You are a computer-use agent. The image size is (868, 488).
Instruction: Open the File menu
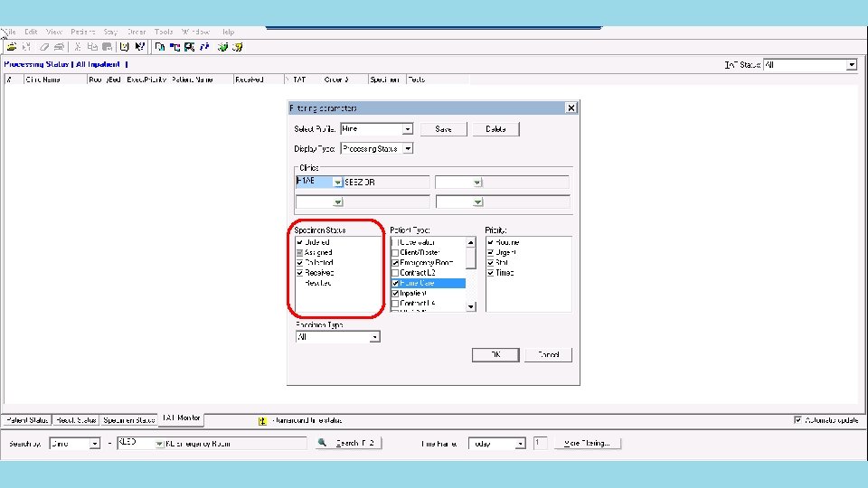click(10, 32)
